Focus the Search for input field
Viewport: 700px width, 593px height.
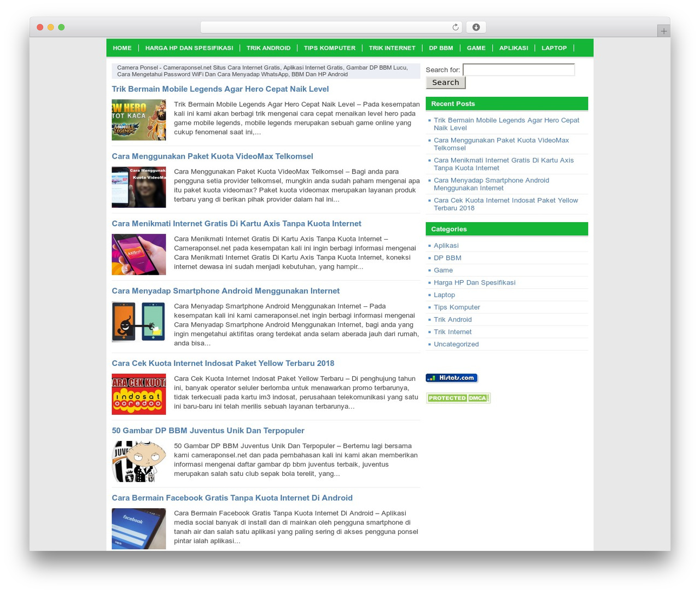(518, 69)
